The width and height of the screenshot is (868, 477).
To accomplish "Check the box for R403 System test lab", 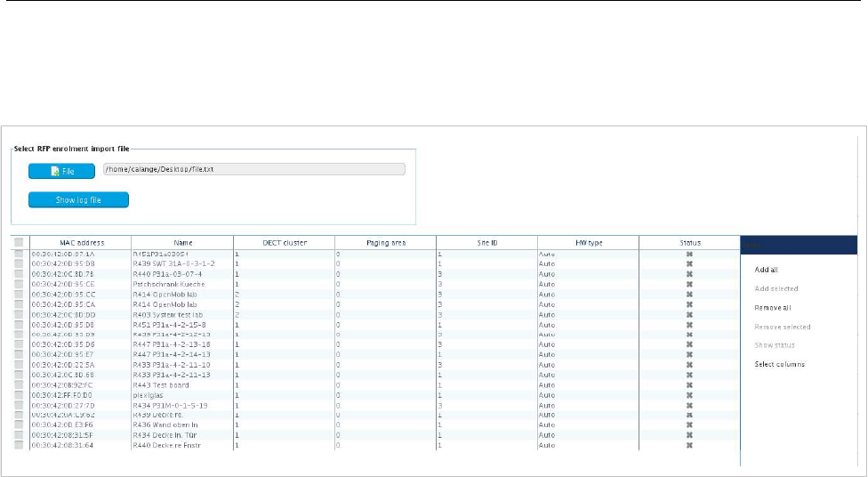I will tap(19, 314).
